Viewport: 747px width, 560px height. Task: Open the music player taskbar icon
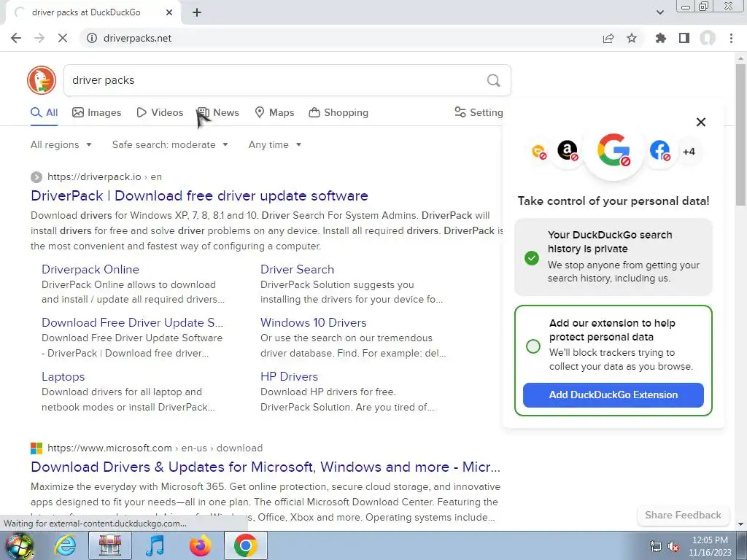point(155,545)
